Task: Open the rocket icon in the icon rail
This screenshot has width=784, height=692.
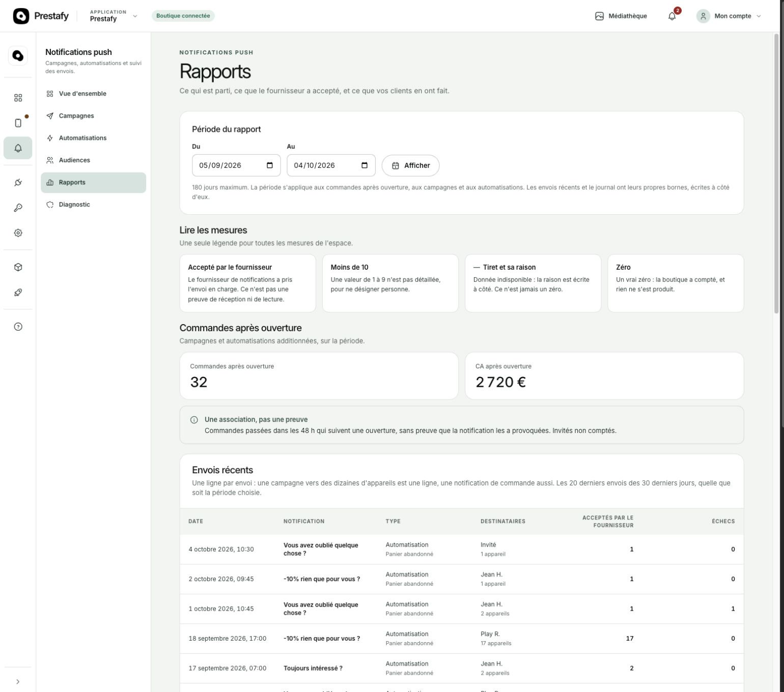Action: 18,293
